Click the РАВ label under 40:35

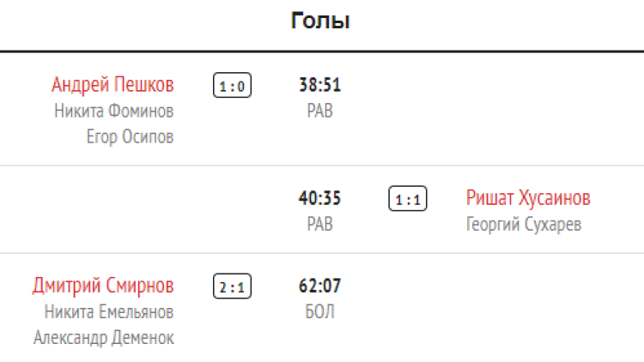click(x=320, y=225)
